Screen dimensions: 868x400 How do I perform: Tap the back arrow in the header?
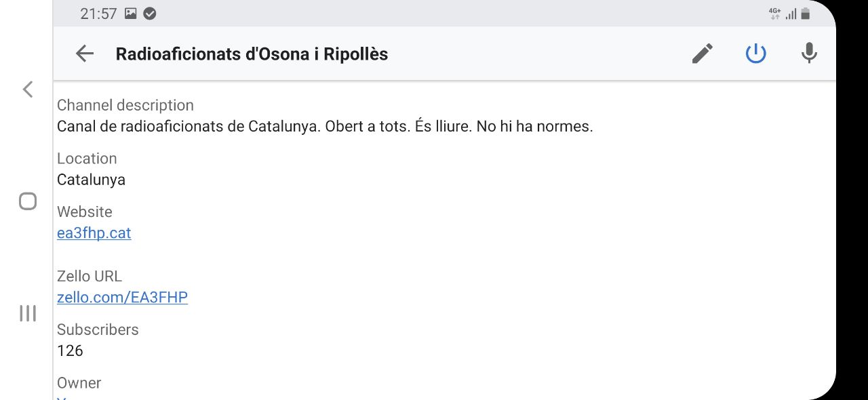point(85,54)
